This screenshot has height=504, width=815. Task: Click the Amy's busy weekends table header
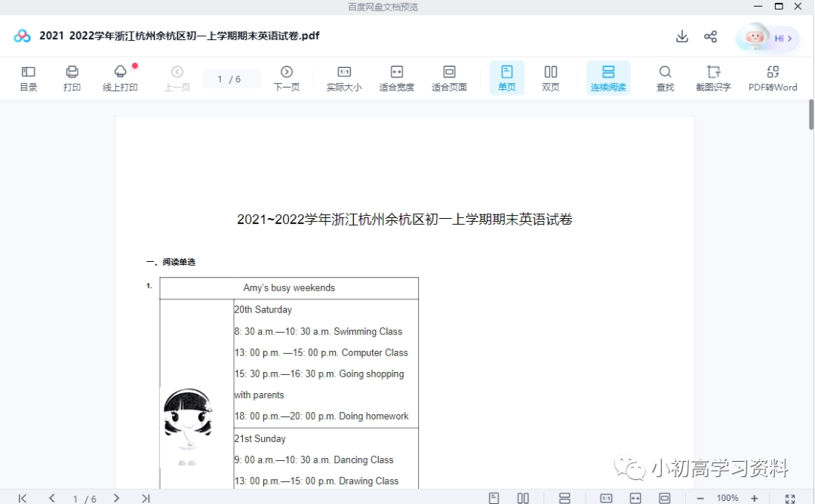(289, 288)
